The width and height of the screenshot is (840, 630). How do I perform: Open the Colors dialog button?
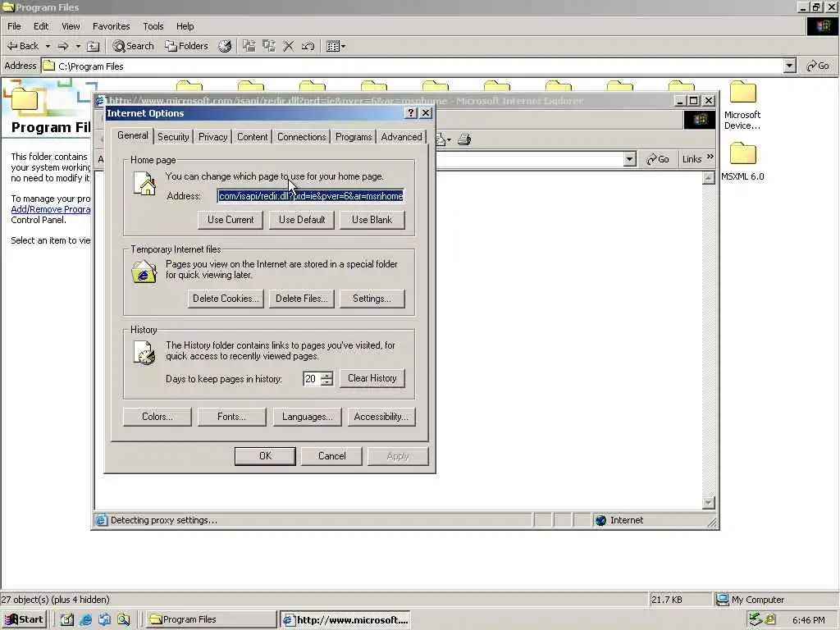(157, 417)
